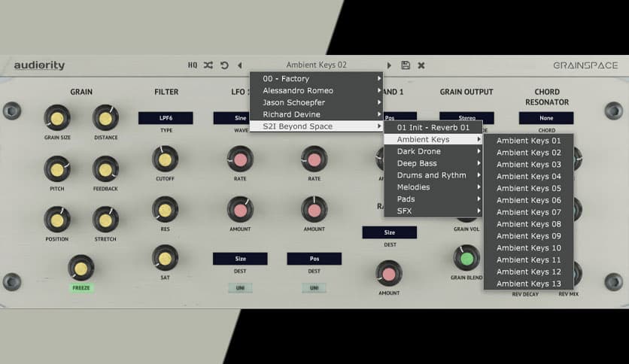This screenshot has width=629, height=364.
Task: Click the filter RES knob
Action: click(165, 210)
